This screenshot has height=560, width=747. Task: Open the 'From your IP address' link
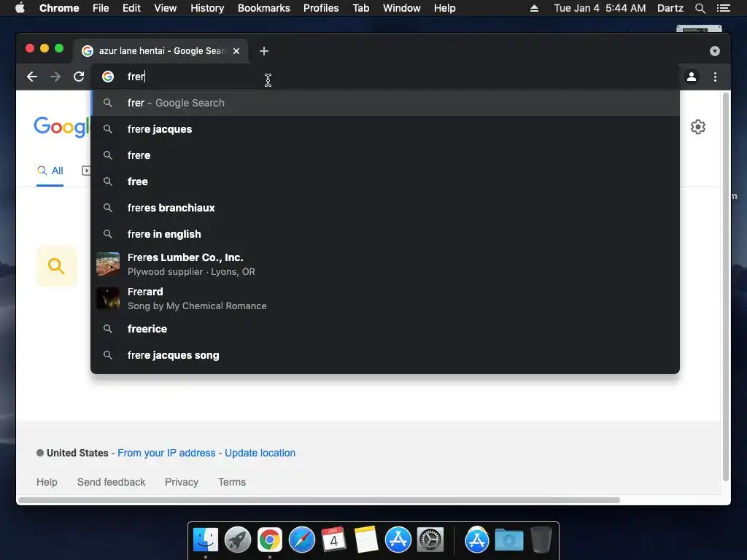pos(166,453)
